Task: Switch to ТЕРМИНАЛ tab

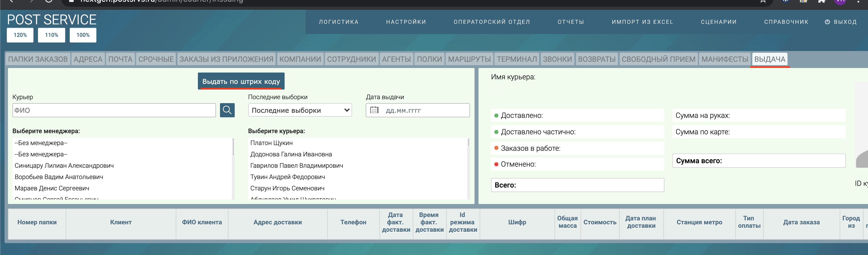Action: (517, 59)
